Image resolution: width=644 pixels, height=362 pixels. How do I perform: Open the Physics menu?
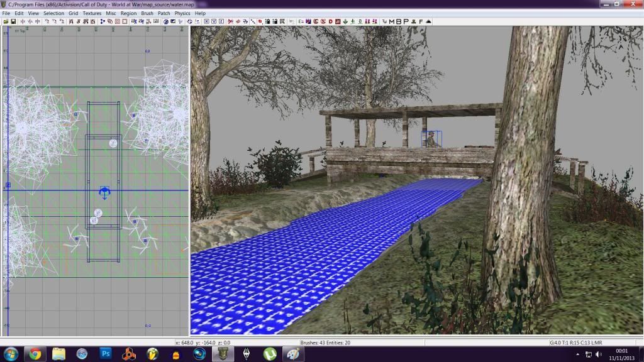[x=182, y=13]
